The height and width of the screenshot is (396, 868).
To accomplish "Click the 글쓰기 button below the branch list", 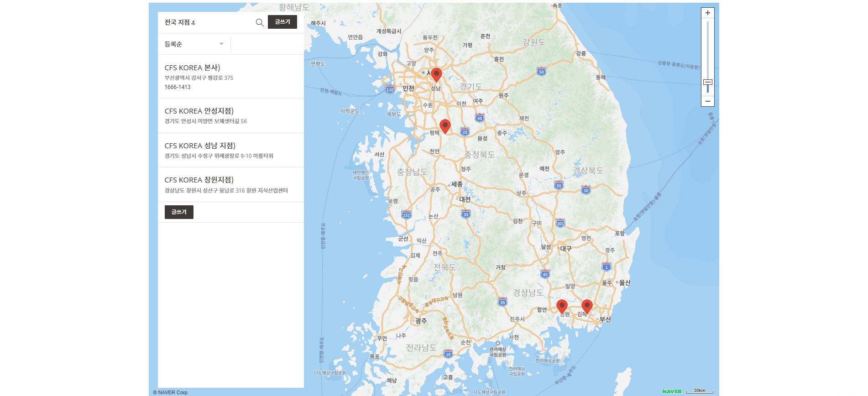I will pos(179,212).
